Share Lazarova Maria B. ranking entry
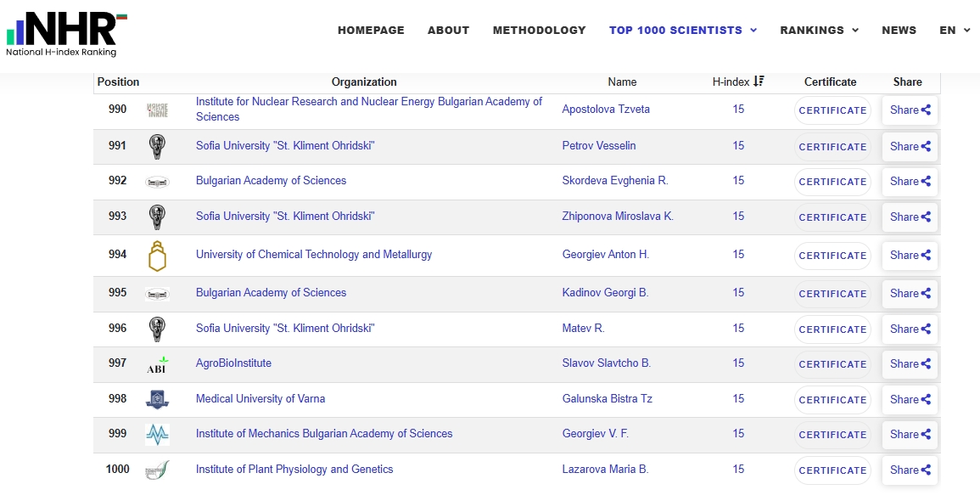This screenshot has height=501, width=980. [x=910, y=470]
